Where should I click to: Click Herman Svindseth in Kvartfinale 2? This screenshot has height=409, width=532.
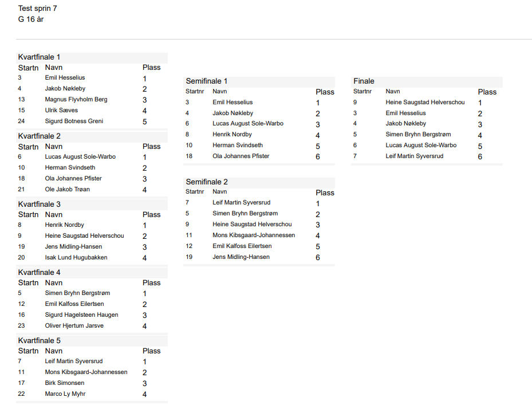[70, 168]
